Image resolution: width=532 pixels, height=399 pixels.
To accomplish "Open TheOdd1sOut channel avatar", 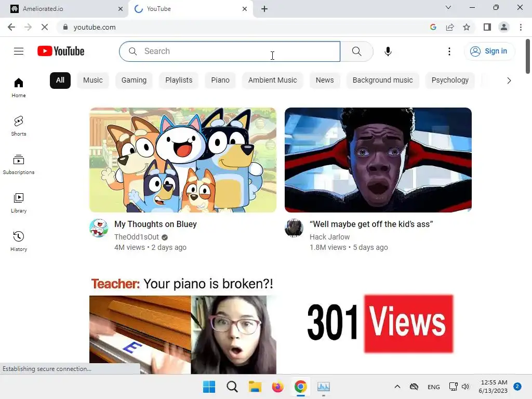I will pos(99,228).
